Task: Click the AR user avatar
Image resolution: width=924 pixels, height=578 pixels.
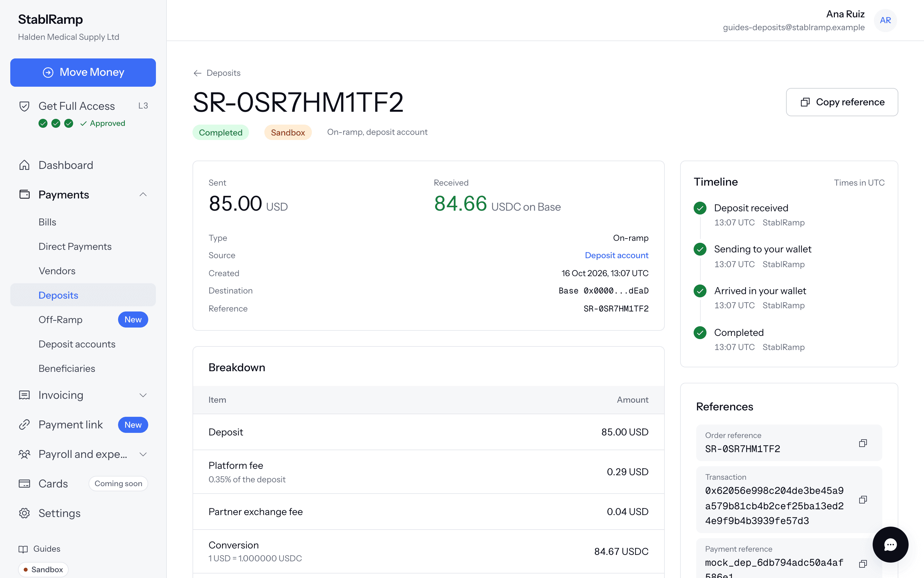Action: pos(886,20)
